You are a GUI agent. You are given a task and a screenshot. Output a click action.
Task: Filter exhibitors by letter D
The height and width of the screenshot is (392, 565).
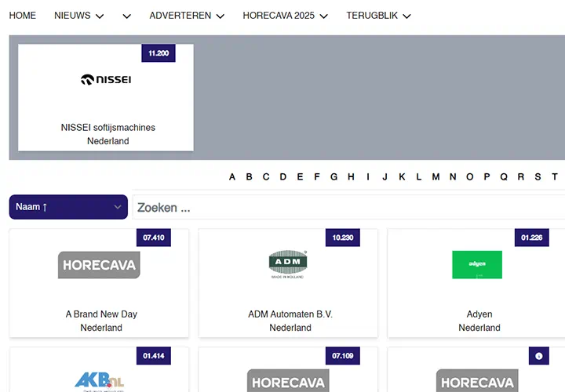(x=282, y=176)
